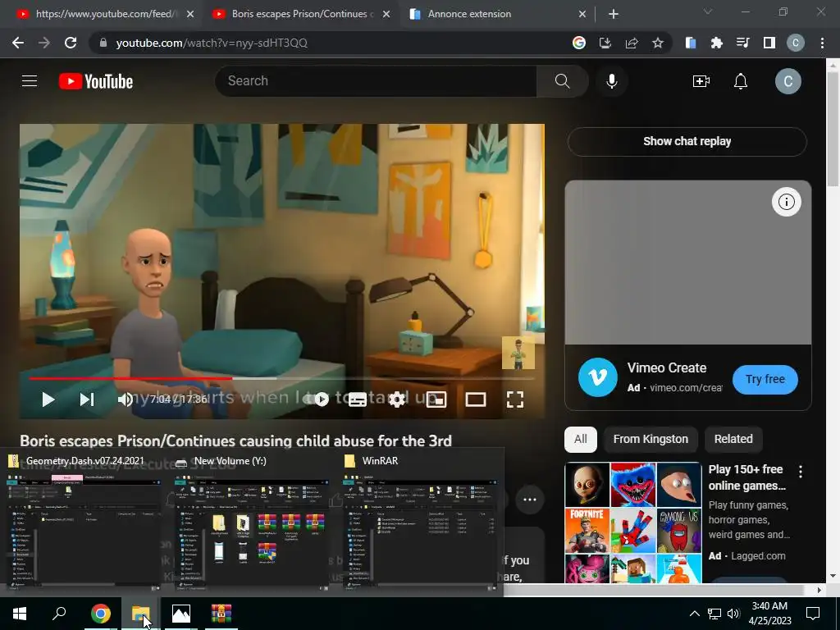
Task: Open the YouTube account avatar menu
Action: (x=788, y=81)
